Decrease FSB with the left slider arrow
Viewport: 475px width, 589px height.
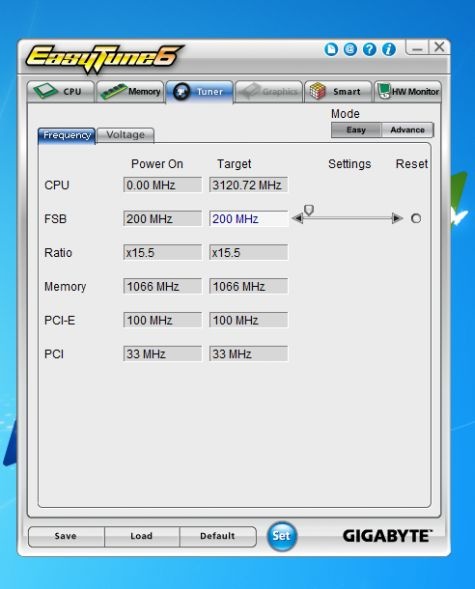(x=297, y=218)
